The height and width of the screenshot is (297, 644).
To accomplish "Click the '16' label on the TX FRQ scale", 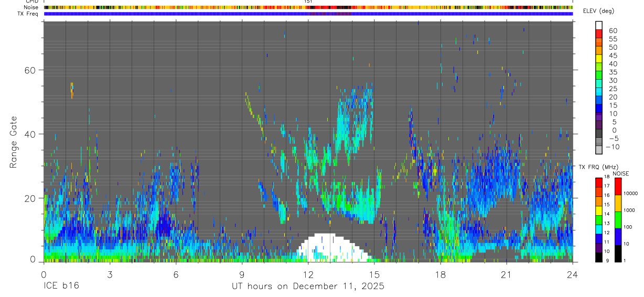I will (x=607, y=195).
